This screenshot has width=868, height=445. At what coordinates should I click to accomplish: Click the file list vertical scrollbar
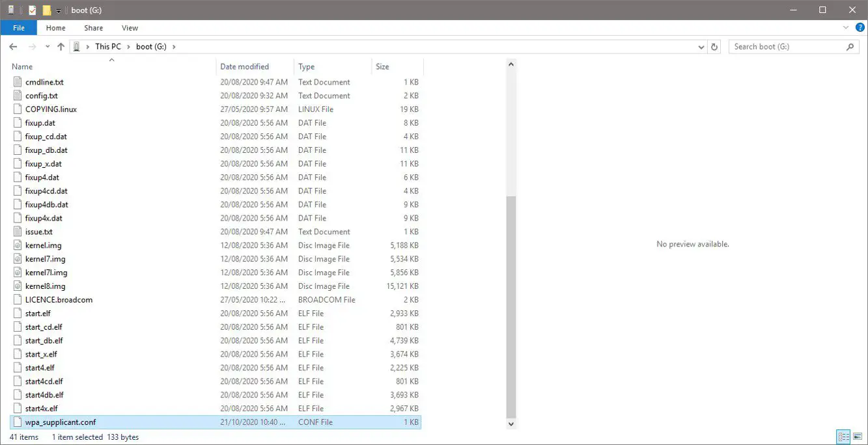[x=511, y=306]
